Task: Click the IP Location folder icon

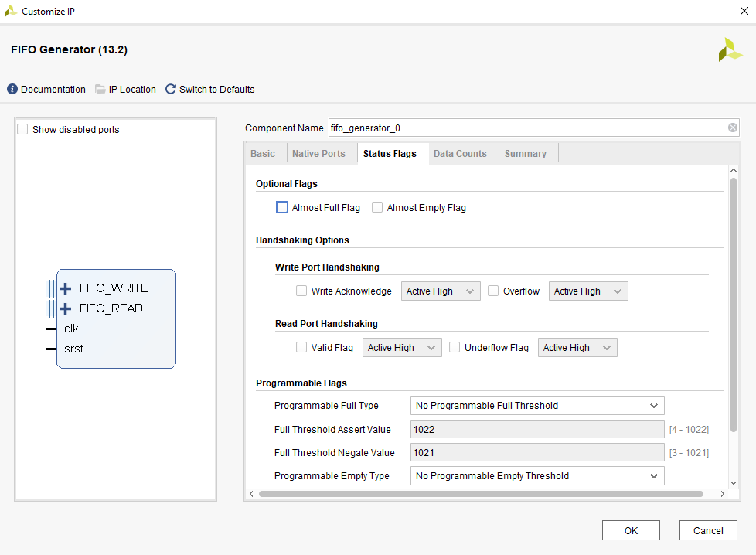Action: [x=100, y=90]
